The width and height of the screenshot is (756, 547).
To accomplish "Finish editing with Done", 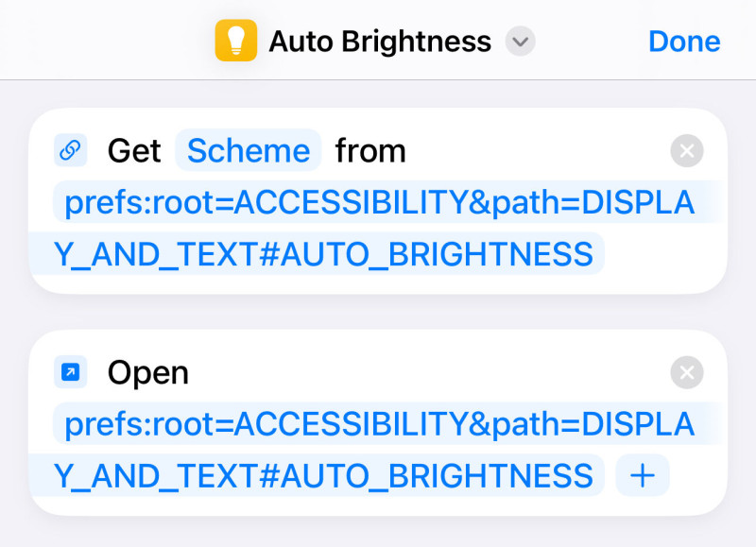I will click(x=684, y=42).
